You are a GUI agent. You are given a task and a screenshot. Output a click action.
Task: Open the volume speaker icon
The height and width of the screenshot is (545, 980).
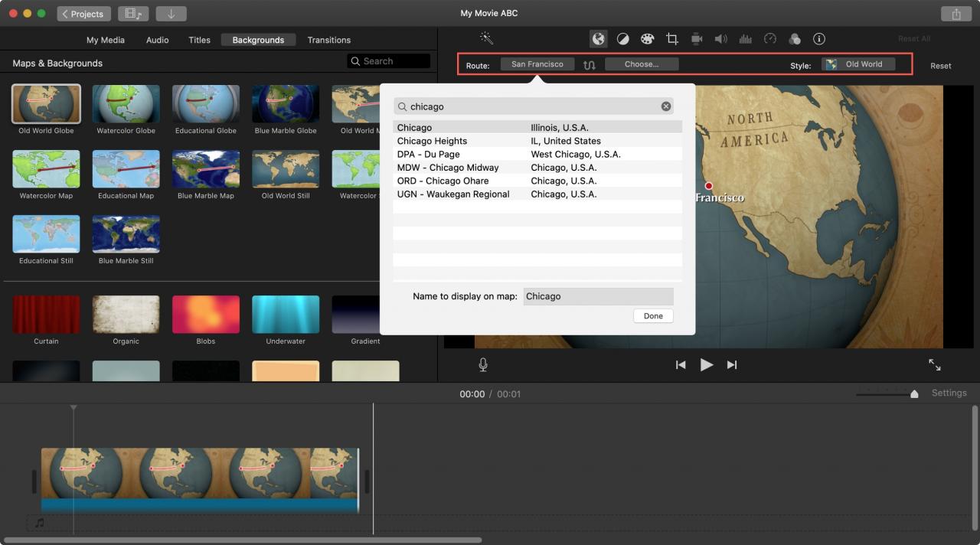720,39
